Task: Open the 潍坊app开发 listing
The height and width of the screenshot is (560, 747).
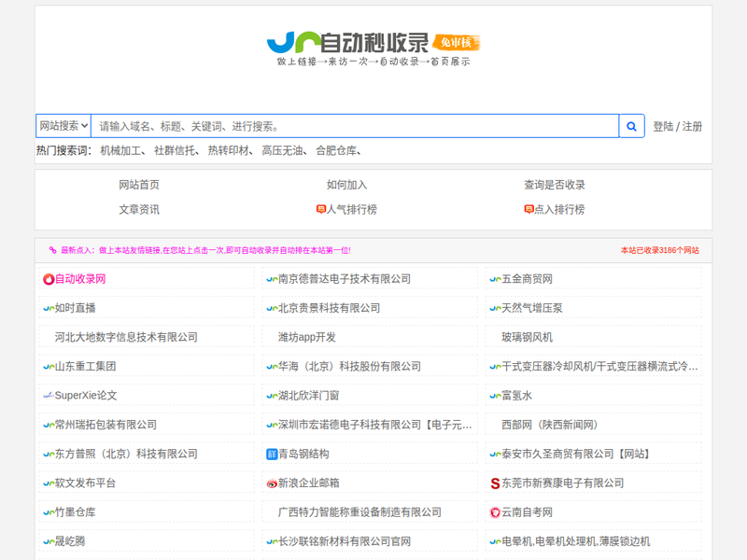Action: coord(307,337)
